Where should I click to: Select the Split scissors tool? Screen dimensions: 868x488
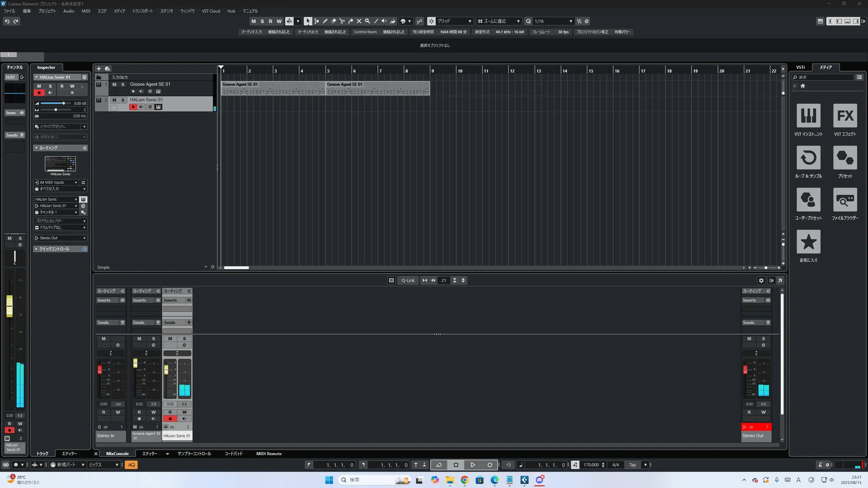pyautogui.click(x=342, y=21)
